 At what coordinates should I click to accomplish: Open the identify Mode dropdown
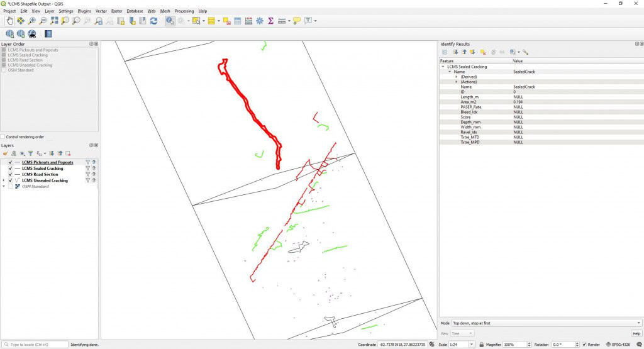coord(547,323)
